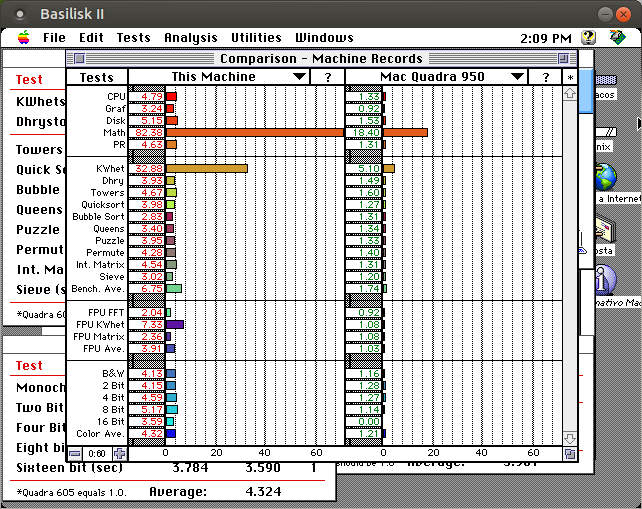This screenshot has height=509, width=642.
Task: Click the scroll down arrow in Comparison window
Action: (x=570, y=438)
